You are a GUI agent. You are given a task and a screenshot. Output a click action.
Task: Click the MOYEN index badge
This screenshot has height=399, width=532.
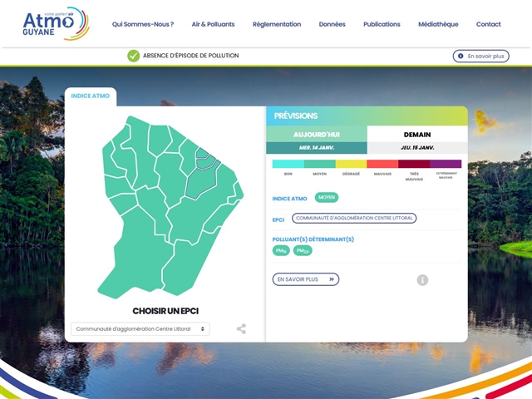(x=327, y=198)
